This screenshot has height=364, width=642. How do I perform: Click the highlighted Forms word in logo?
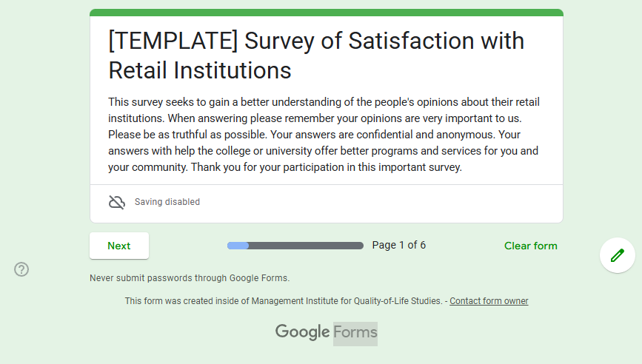(x=355, y=333)
